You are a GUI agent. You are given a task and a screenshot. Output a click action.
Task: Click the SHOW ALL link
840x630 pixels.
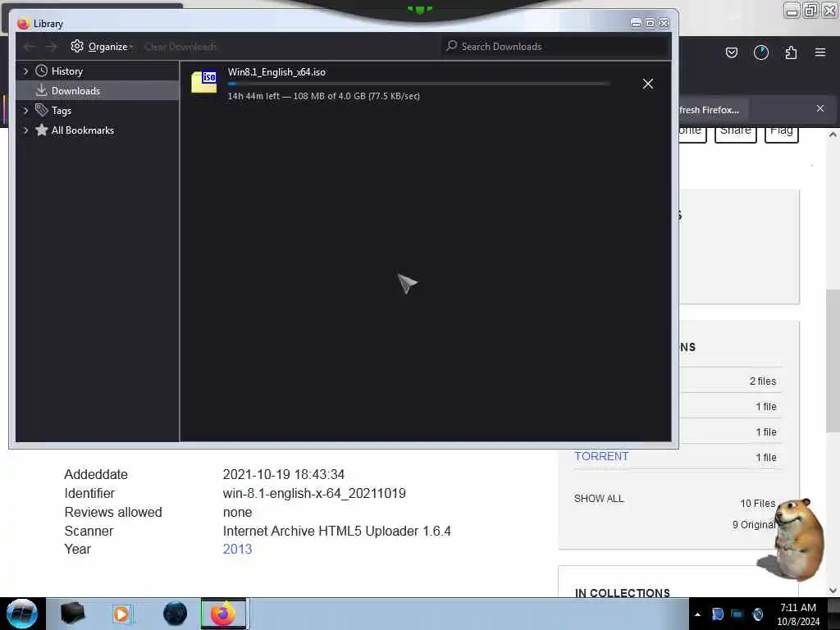599,498
